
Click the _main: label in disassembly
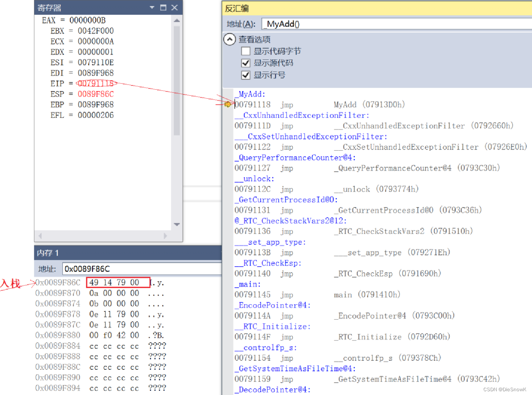[248, 284]
